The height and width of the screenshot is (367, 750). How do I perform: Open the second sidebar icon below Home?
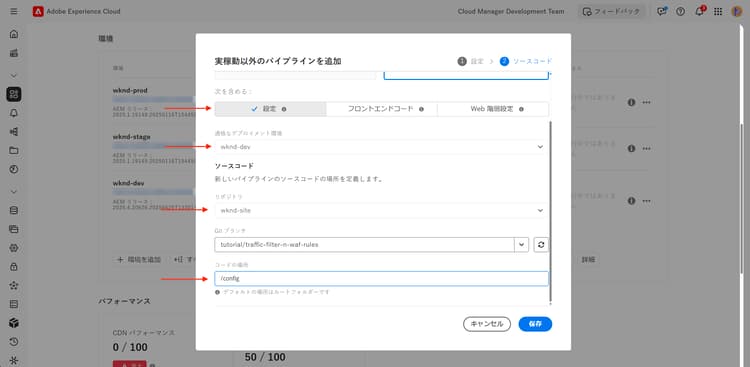[x=14, y=53]
